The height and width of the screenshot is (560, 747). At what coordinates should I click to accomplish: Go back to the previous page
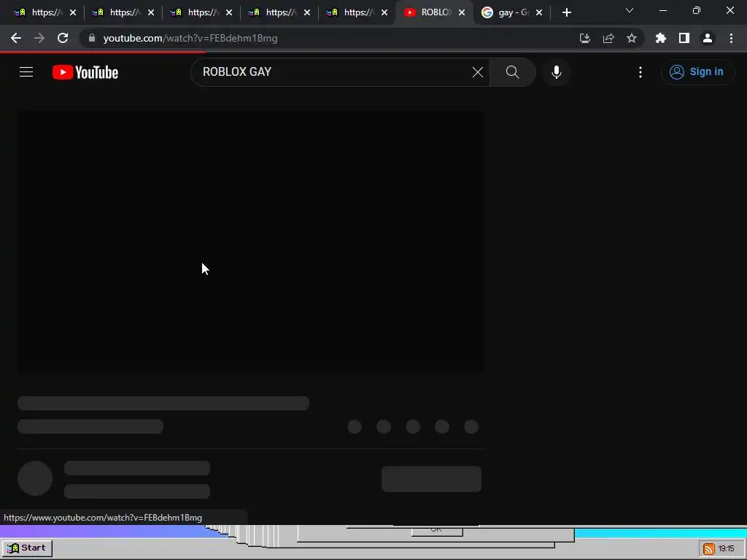tap(16, 38)
